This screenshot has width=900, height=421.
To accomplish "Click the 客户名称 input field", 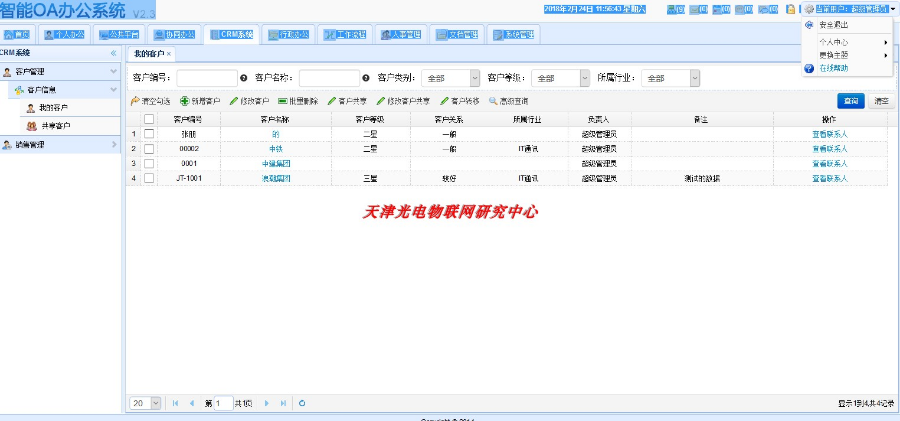I will 329,78.
